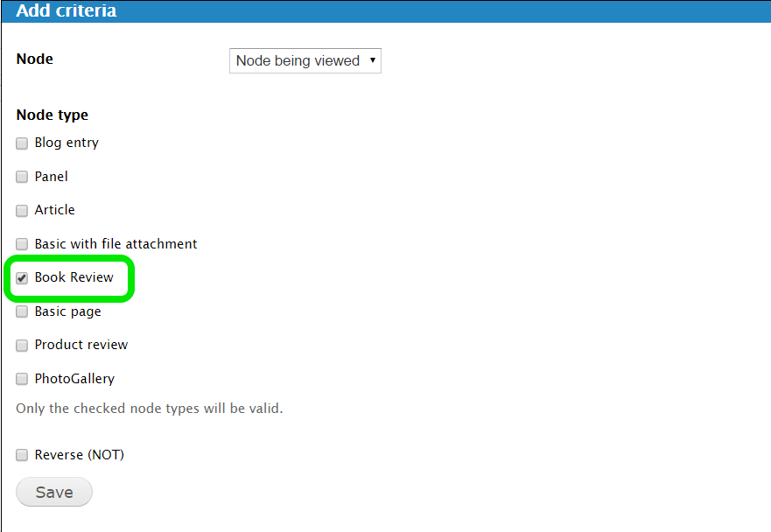Tick Basic with file attachment checkbox
Viewport: 771px width, 532px height.
22,244
